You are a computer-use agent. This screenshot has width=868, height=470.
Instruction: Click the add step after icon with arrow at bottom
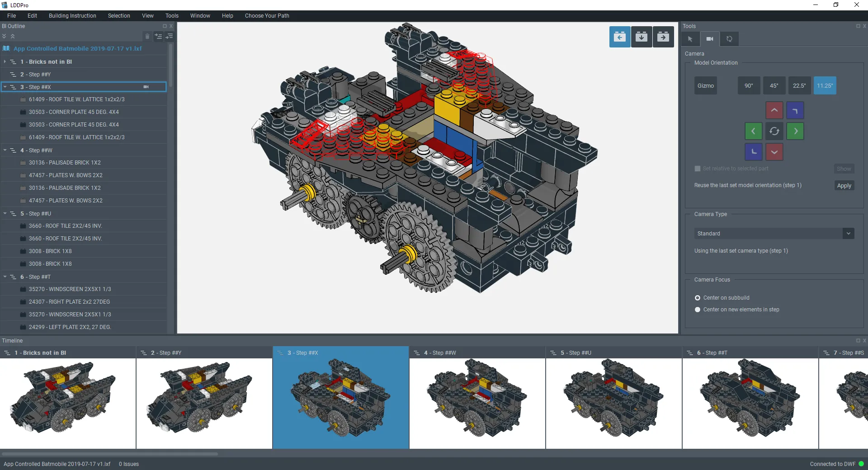[x=170, y=36]
